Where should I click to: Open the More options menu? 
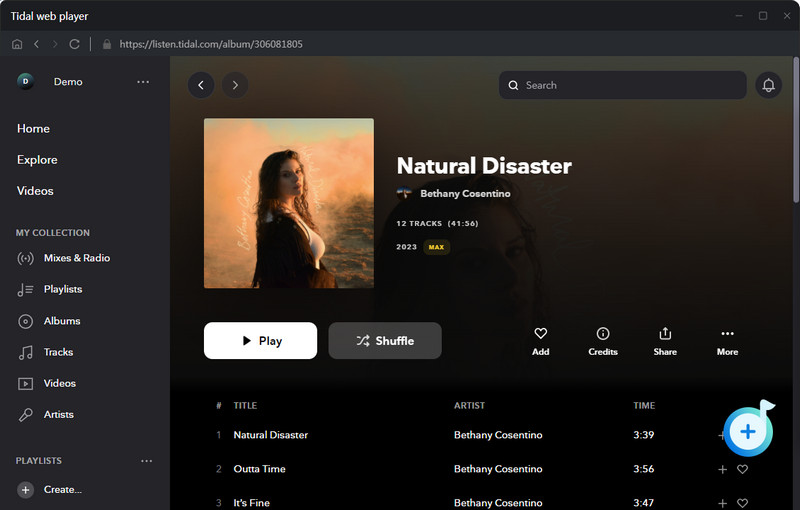tap(728, 341)
